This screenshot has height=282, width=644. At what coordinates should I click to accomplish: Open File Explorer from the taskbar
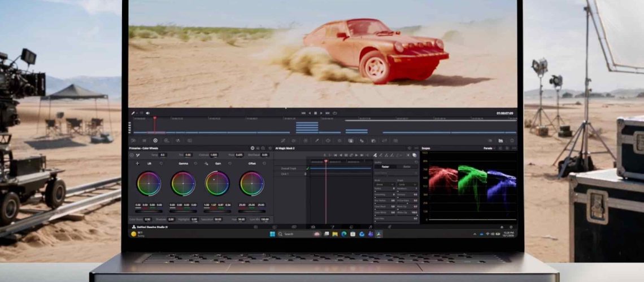point(335,234)
